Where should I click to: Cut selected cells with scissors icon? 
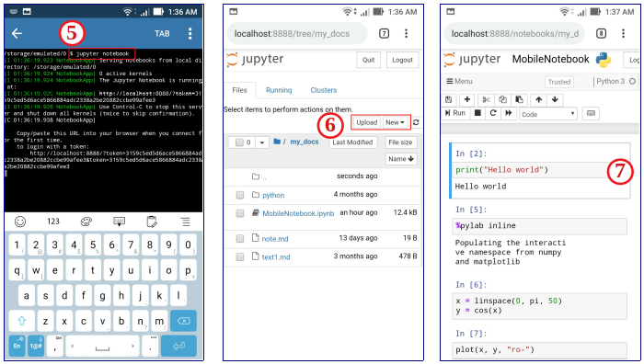coord(487,99)
